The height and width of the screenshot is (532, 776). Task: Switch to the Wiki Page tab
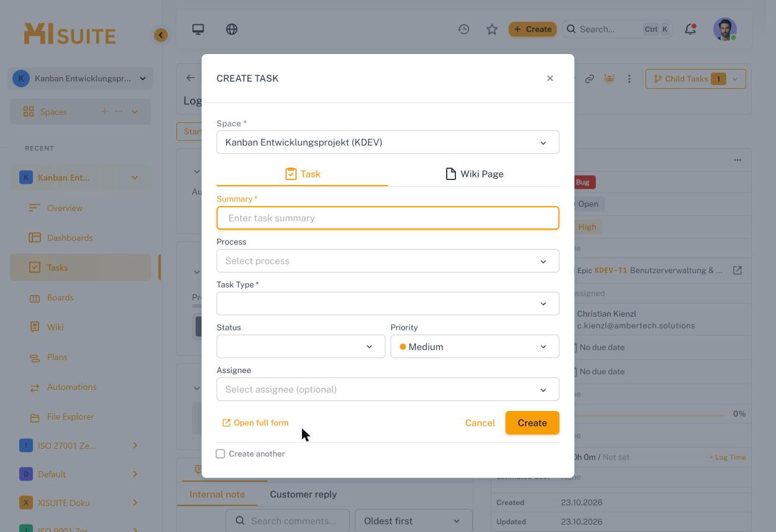click(474, 174)
